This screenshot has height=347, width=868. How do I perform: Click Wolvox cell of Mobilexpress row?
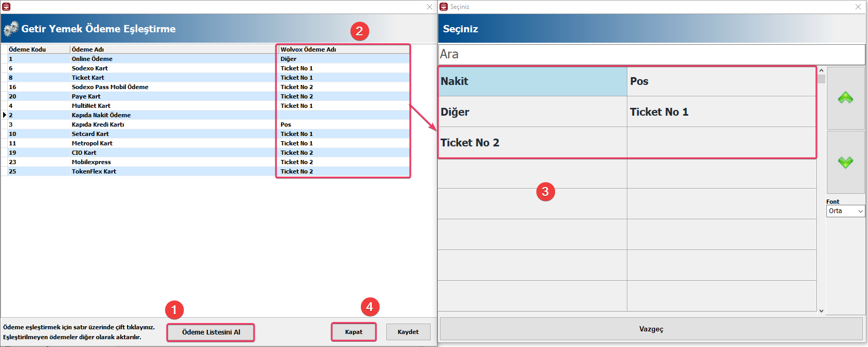pos(344,162)
